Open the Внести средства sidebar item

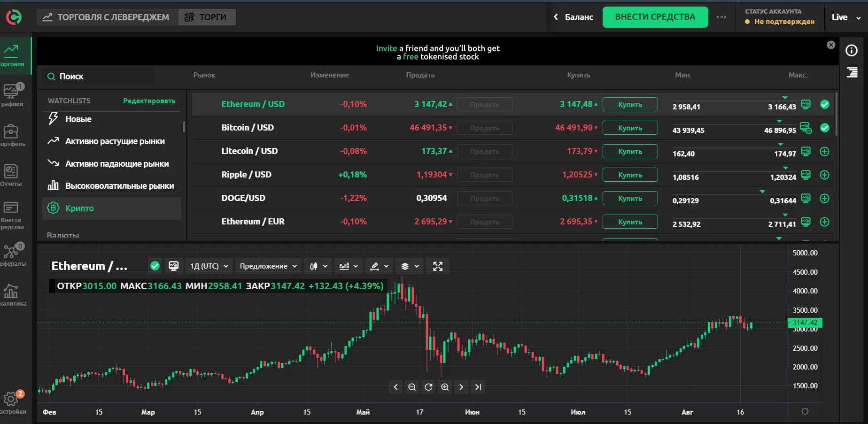click(x=11, y=216)
